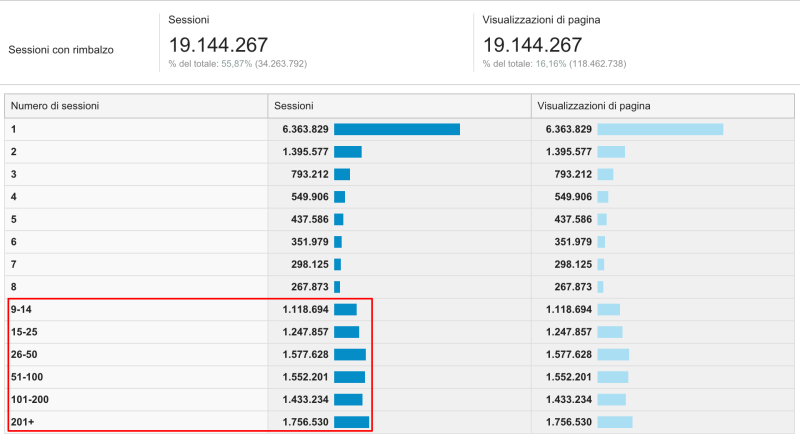Screen dimensions: 800x438
Task: Click 'Visualizzazioni di pagina' table column header
Action: click(594, 105)
